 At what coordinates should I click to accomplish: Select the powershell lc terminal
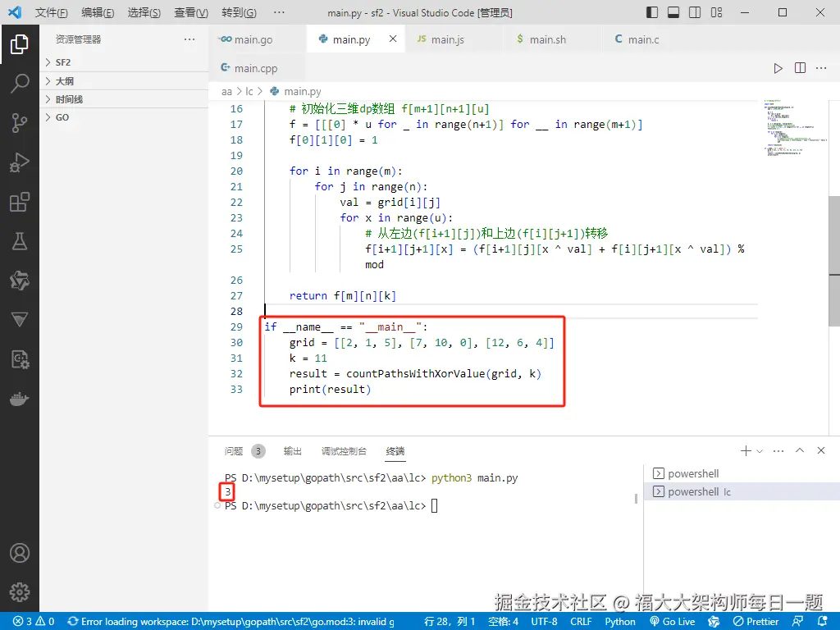[742, 492]
